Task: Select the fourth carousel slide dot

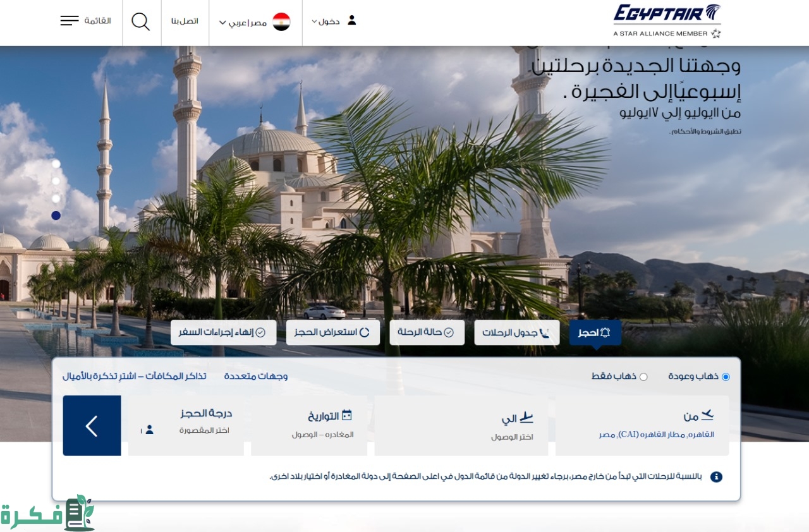Action: click(56, 215)
